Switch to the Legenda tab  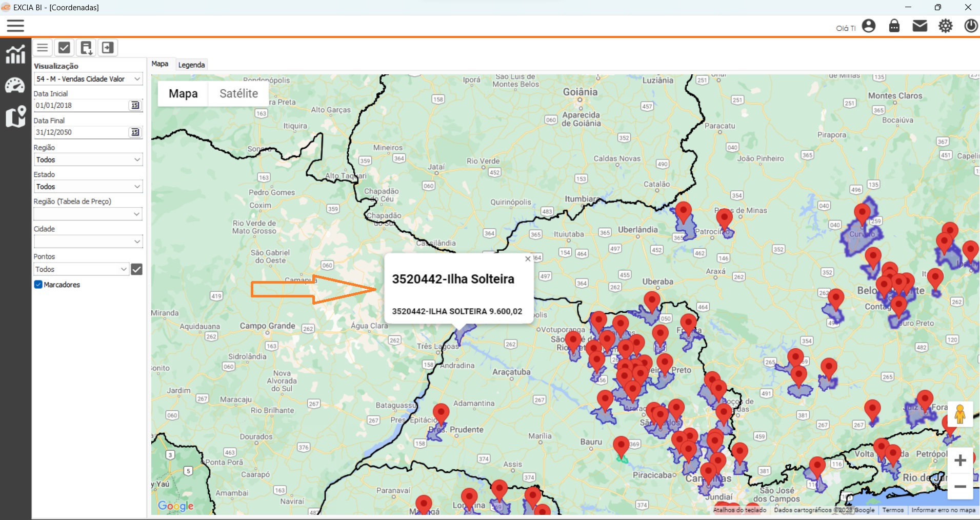pyautogui.click(x=191, y=65)
